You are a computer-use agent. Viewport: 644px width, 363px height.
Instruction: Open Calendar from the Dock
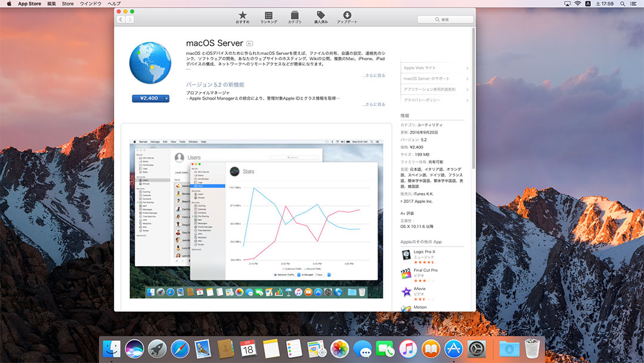[x=249, y=349]
